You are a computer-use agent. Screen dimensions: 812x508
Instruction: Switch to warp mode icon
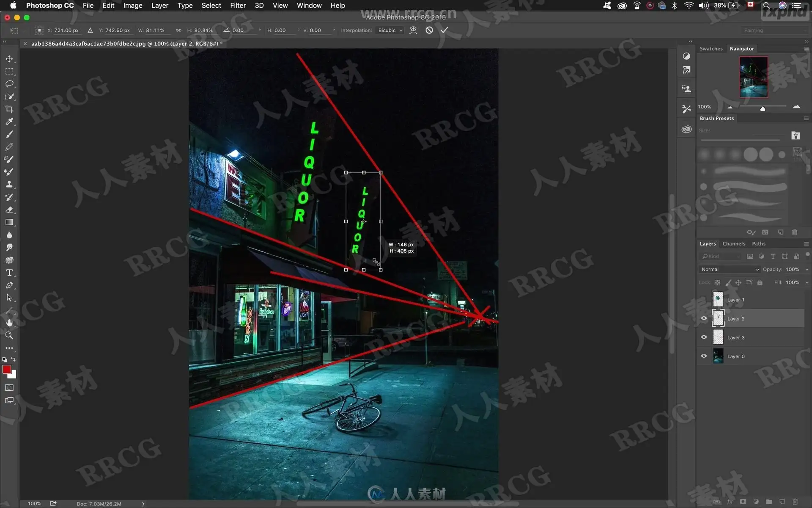pos(413,30)
